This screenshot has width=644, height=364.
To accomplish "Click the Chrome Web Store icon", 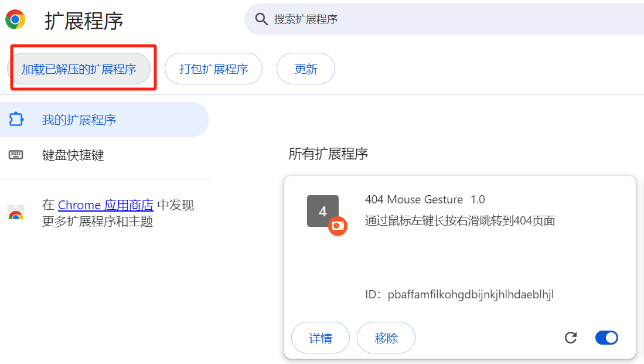I will 16,213.
